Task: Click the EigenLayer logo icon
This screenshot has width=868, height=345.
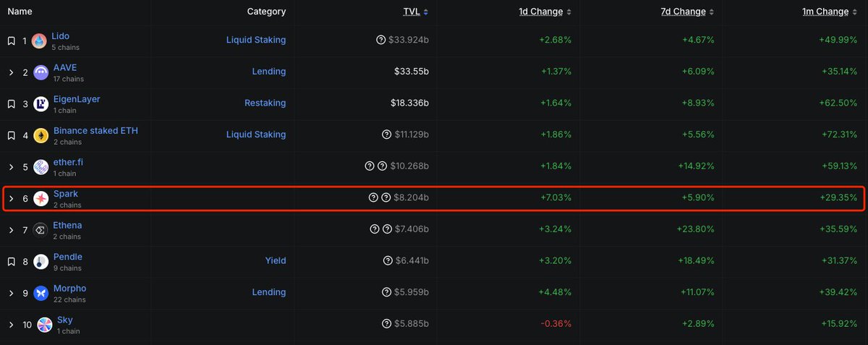Action: click(x=40, y=104)
